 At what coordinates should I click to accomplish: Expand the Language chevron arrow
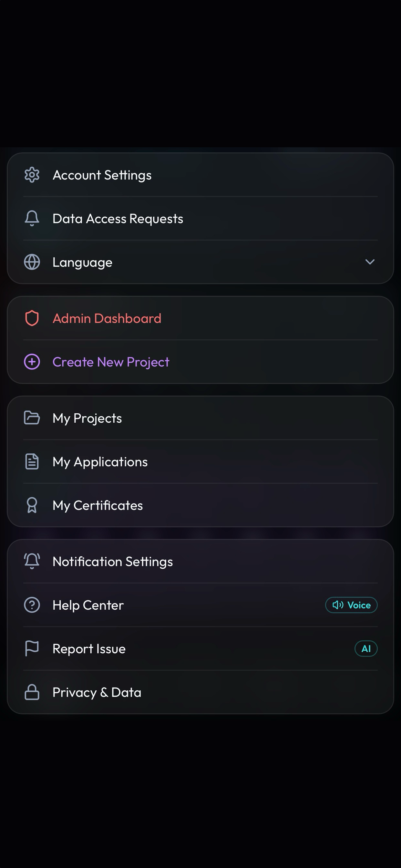tap(370, 262)
